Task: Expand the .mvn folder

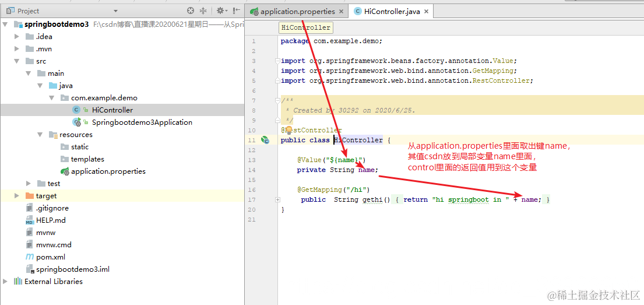Action: [17, 49]
